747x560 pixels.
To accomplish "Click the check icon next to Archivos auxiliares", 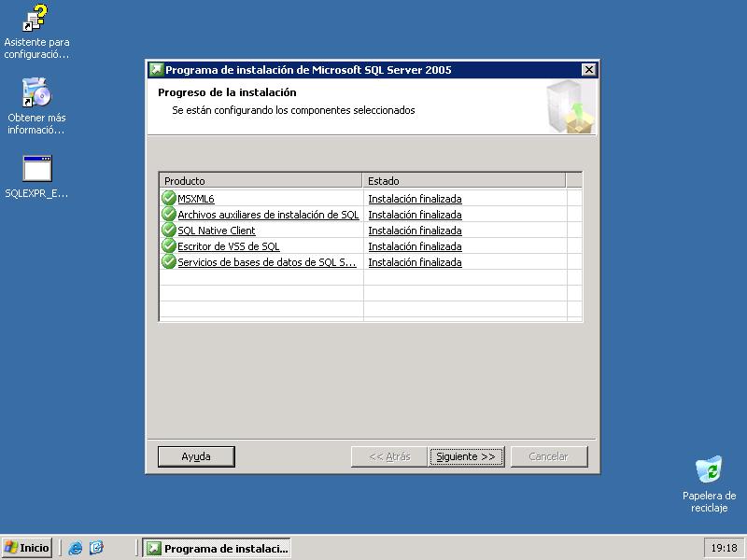I will [x=169, y=214].
